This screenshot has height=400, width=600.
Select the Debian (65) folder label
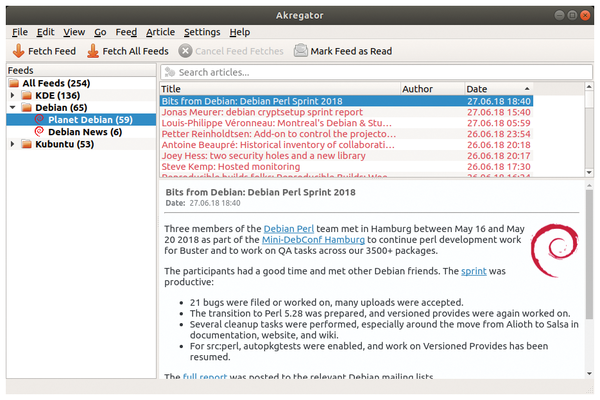(61, 108)
